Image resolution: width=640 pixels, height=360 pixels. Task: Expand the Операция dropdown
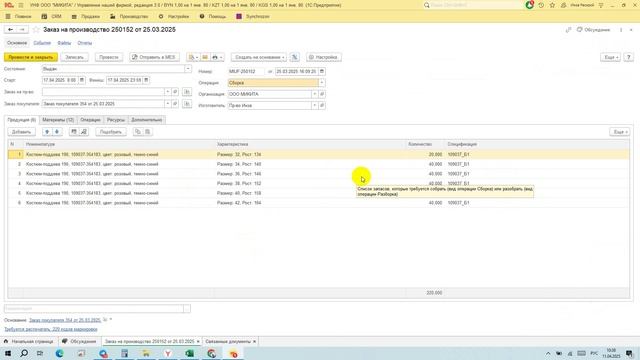pyautogui.click(x=322, y=83)
